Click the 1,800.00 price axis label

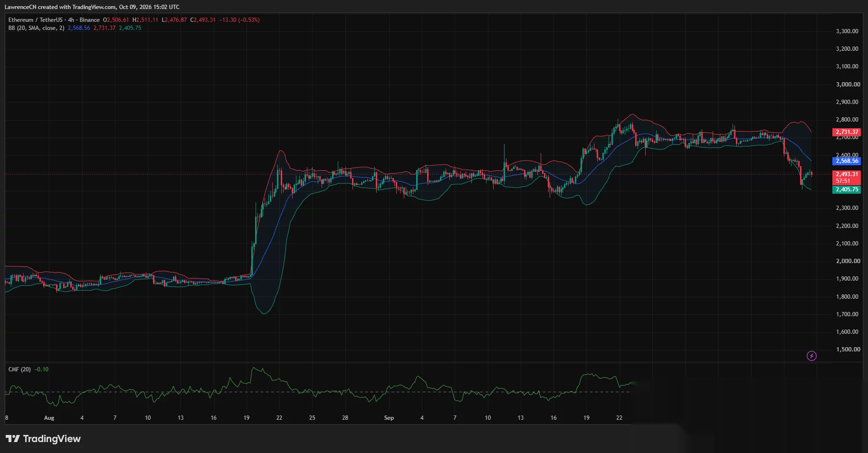pyautogui.click(x=847, y=297)
